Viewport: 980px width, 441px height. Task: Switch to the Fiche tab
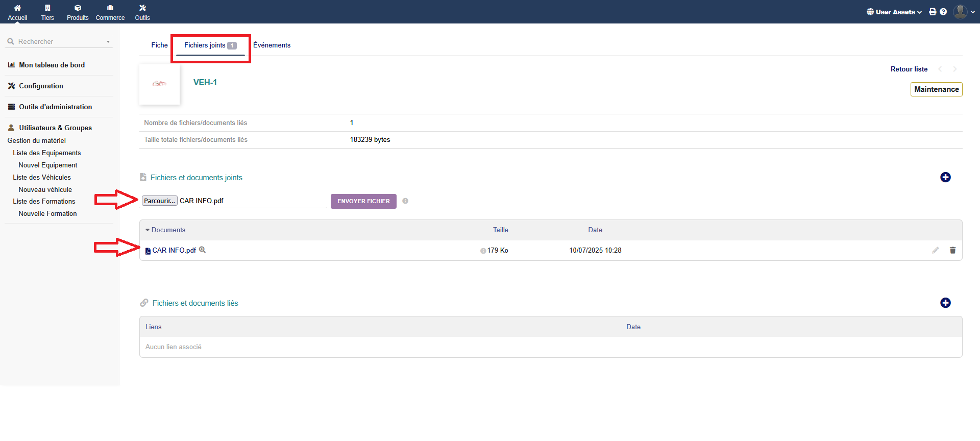pyautogui.click(x=159, y=45)
